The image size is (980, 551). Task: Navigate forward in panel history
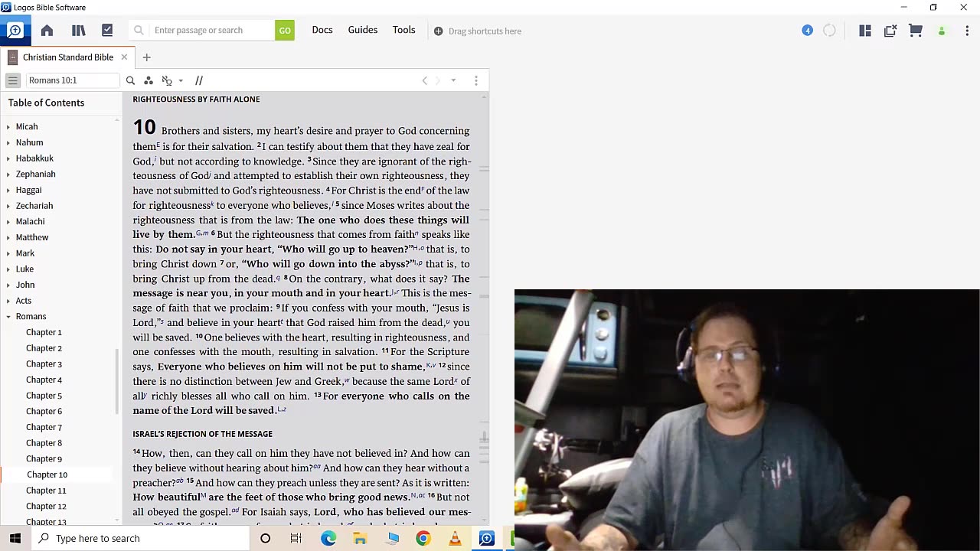pos(438,80)
